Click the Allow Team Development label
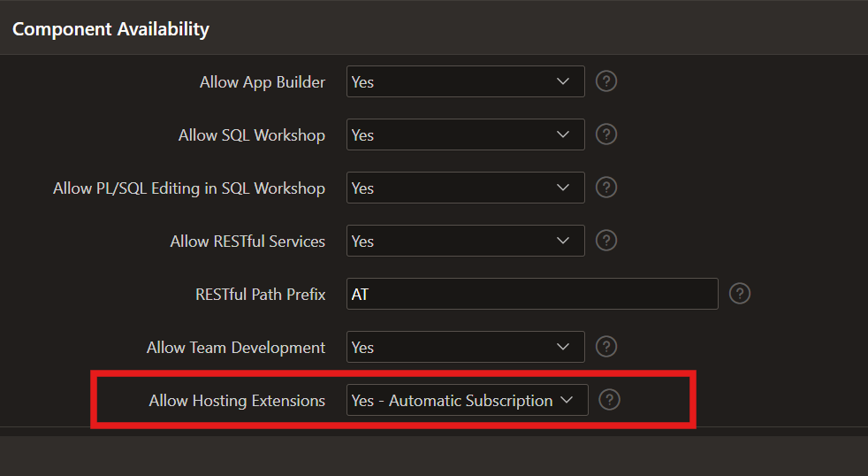868x476 pixels. click(x=235, y=348)
